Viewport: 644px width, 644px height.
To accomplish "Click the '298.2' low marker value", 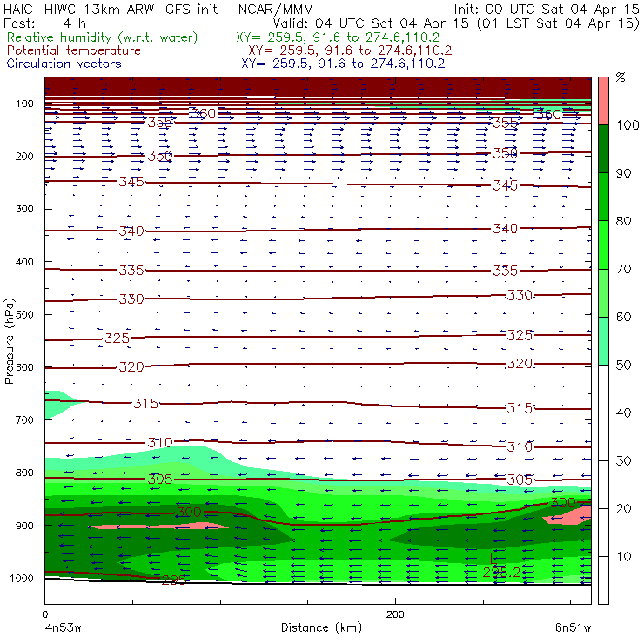I will pos(501,572).
